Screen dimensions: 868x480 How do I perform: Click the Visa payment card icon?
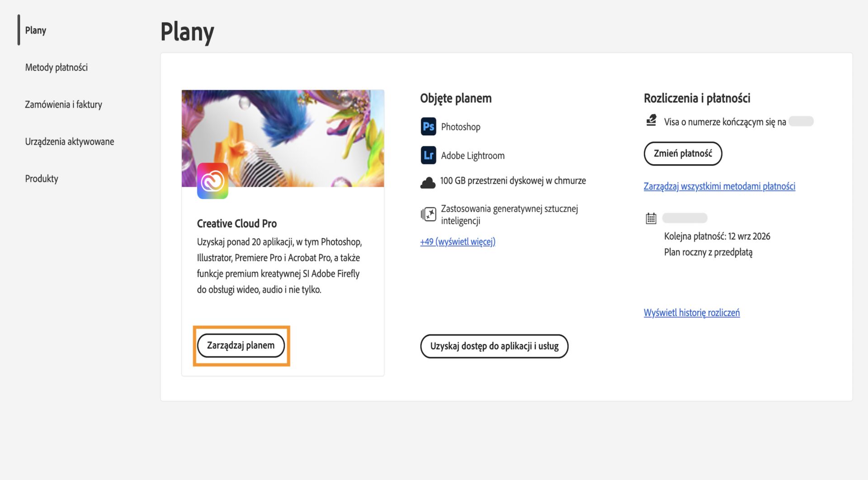pos(651,120)
